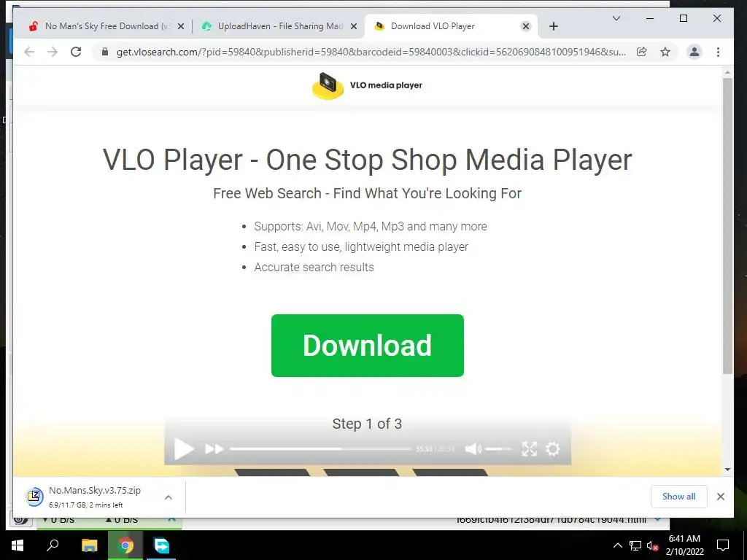Click the page vertical scrollbar
Image resolution: width=747 pixels, height=560 pixels.
[727, 226]
